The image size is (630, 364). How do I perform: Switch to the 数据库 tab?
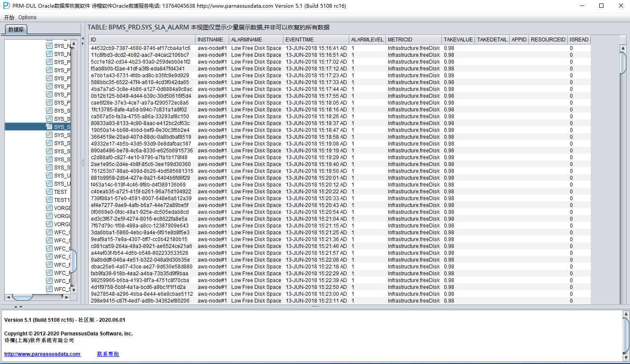coord(16,29)
